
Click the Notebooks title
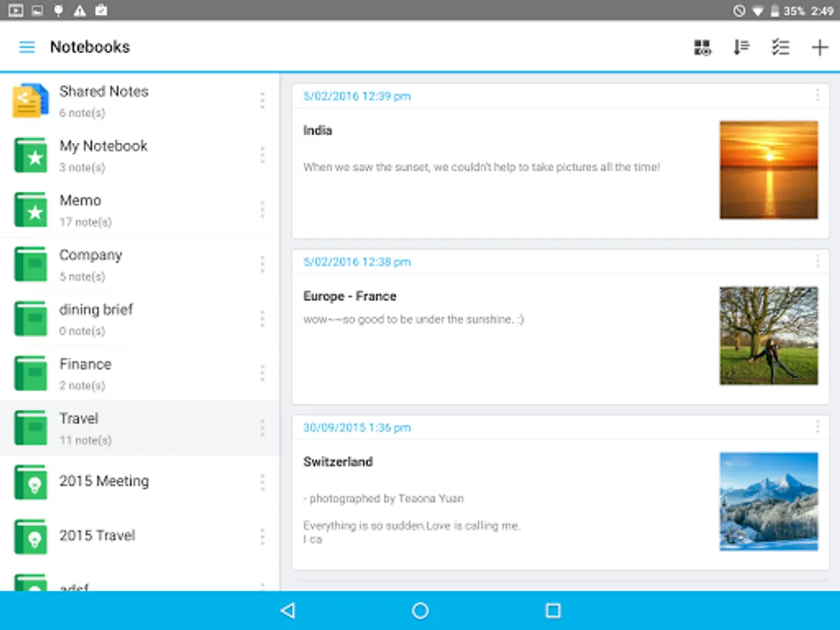(x=90, y=48)
